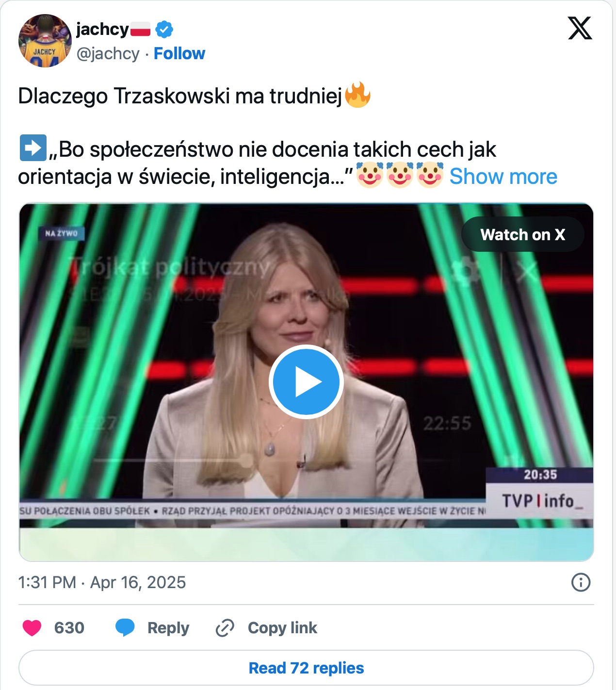Click the 630 likes count
616x690 pixels.
click(x=69, y=628)
